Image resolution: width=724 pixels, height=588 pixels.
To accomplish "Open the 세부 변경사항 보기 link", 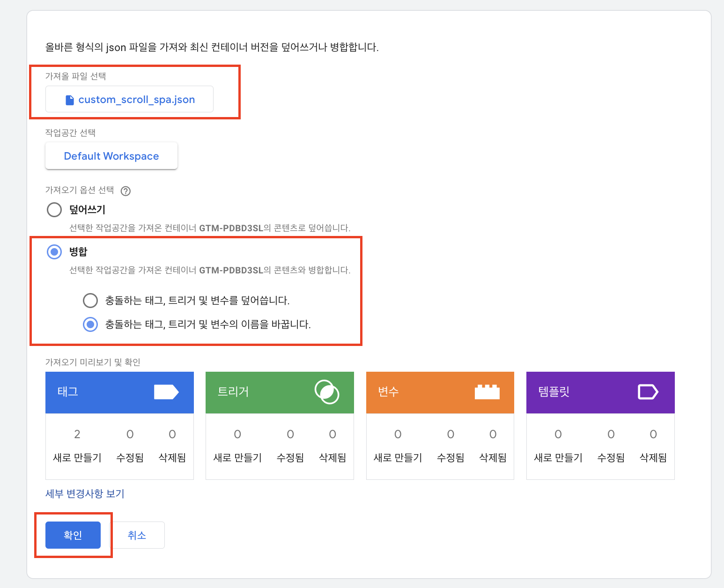I will coord(85,493).
